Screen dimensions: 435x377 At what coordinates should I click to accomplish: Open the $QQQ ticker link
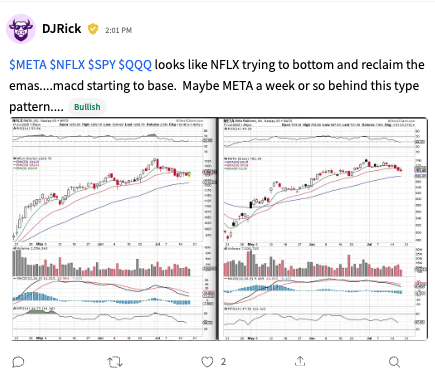click(x=135, y=64)
